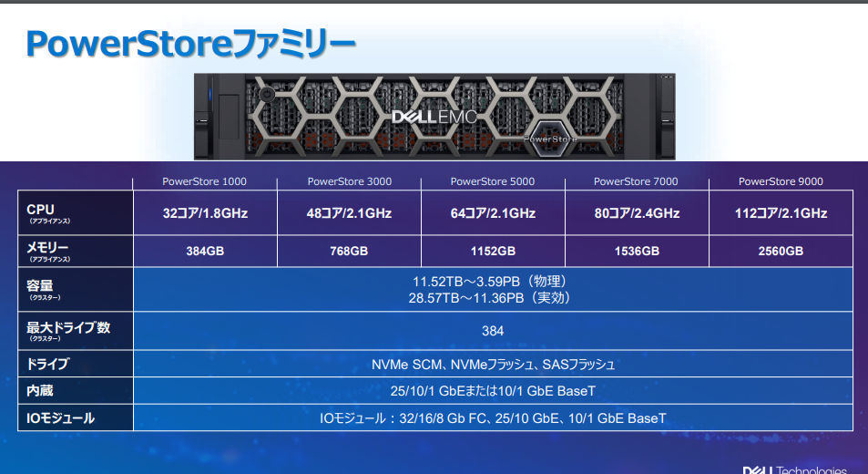Select the PowerStore 7000 column header
Viewport: 868px width, 474px height.
pyautogui.click(x=636, y=181)
